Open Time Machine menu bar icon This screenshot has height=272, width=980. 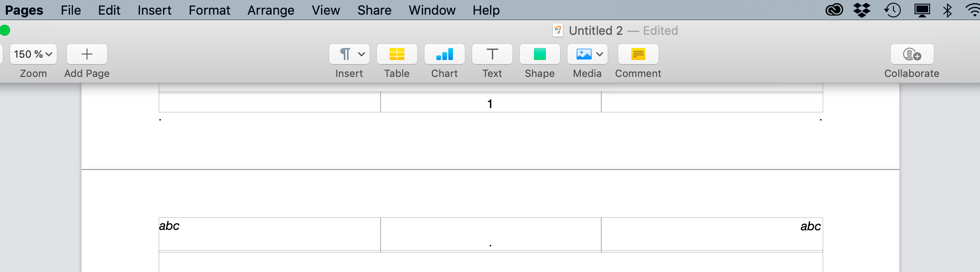pyautogui.click(x=892, y=10)
